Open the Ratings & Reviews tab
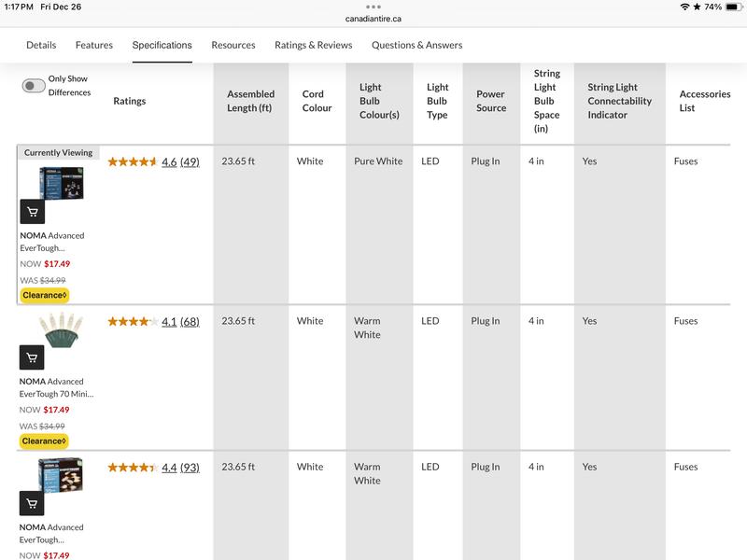 [x=314, y=45]
